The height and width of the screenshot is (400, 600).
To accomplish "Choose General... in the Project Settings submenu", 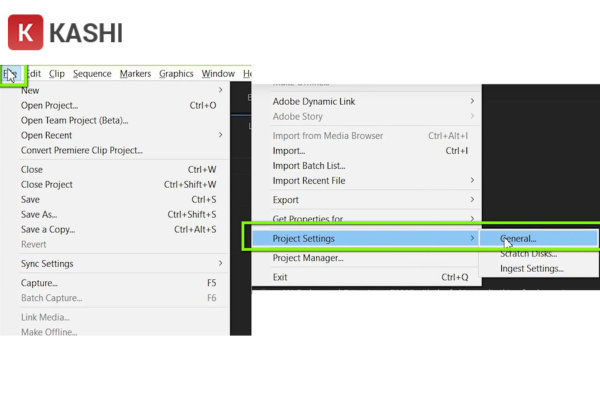I will click(x=538, y=238).
